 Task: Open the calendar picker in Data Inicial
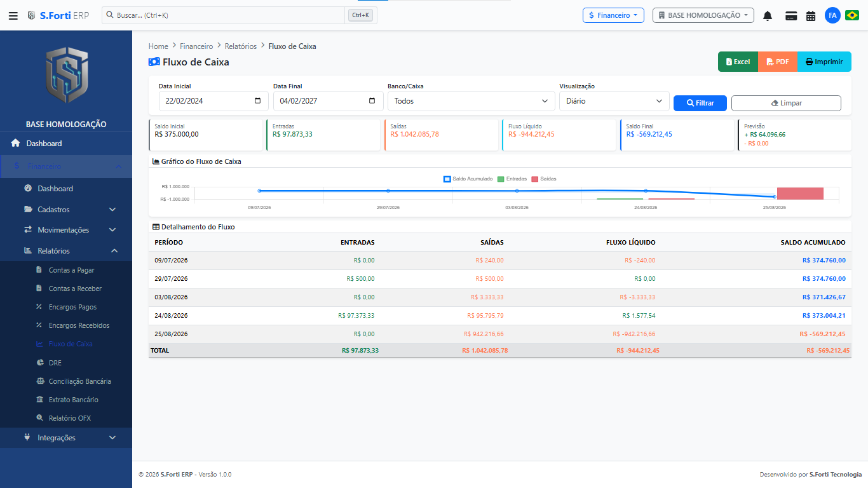tap(257, 100)
